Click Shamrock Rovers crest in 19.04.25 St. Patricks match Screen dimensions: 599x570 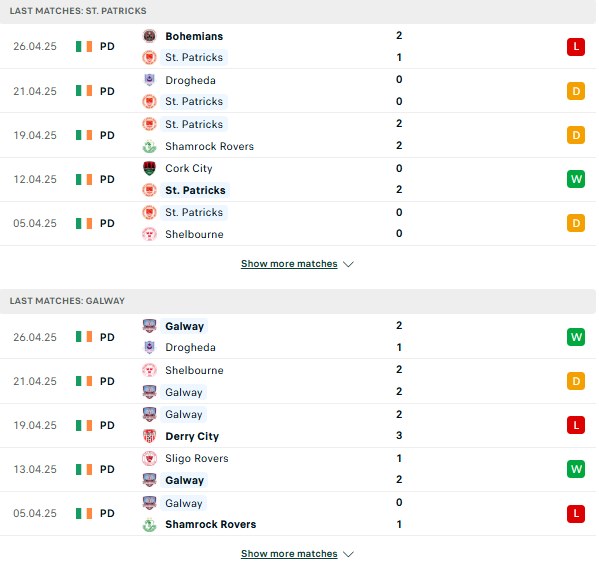[149, 146]
